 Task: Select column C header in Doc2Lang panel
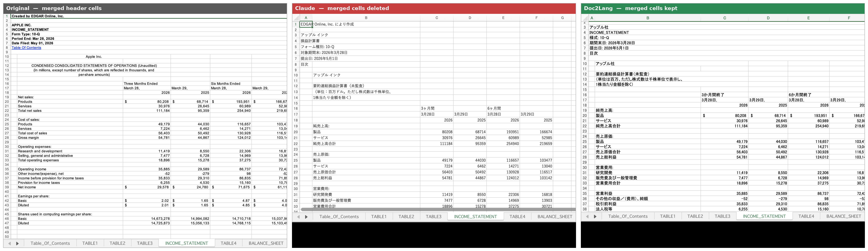pyautogui.click(x=724, y=18)
